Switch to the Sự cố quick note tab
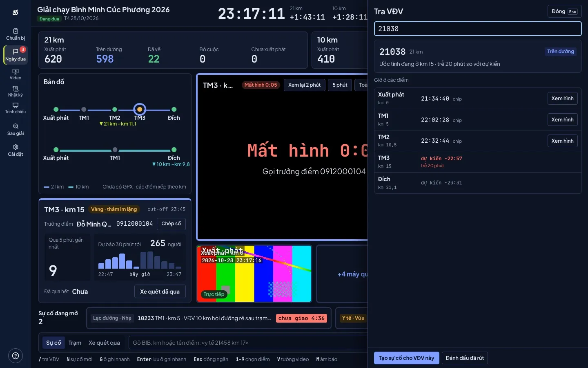Screen dimensions: 588x368 coord(53,343)
